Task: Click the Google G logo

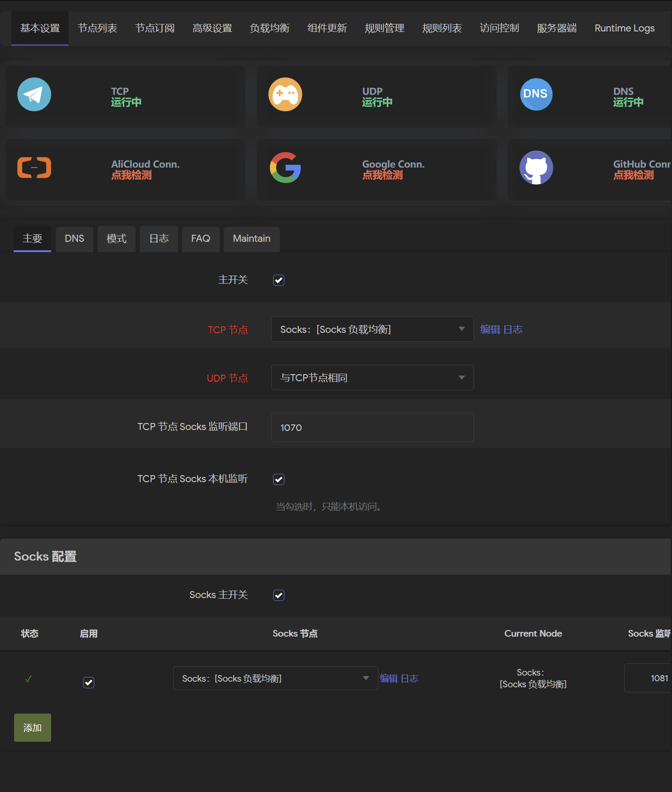Action: (x=285, y=168)
